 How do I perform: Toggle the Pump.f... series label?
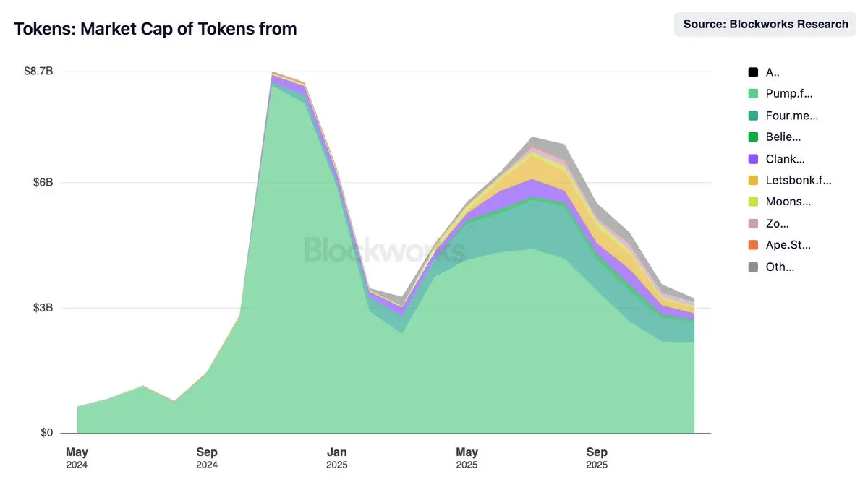click(x=789, y=94)
